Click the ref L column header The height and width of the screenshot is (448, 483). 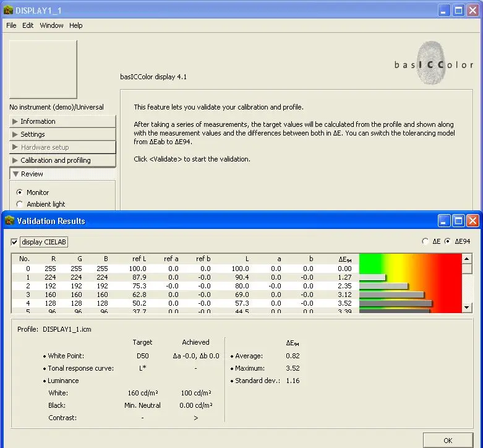139,259
